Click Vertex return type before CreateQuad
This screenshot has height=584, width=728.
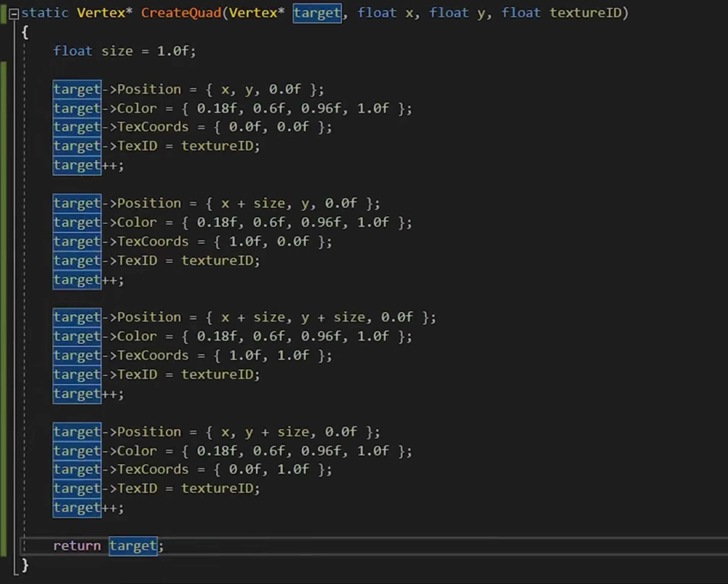coord(101,13)
